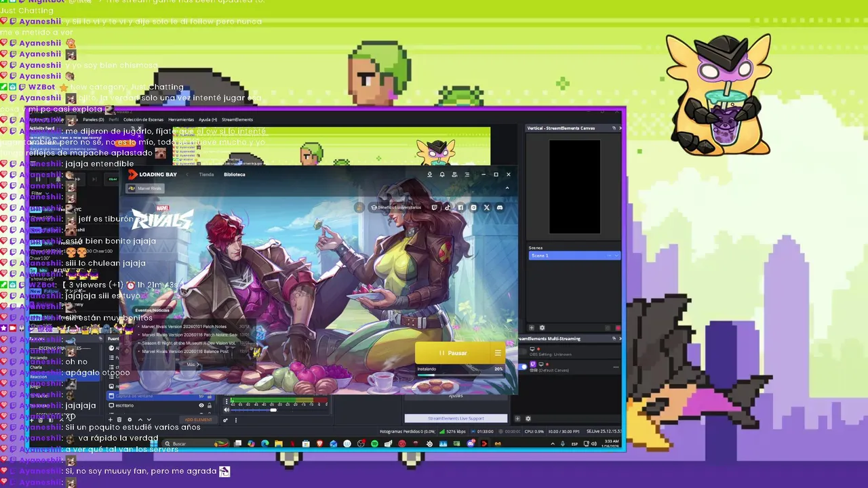868x488 pixels.
Task: Toggle visibility of the escritorio source
Action: pyautogui.click(x=201, y=405)
